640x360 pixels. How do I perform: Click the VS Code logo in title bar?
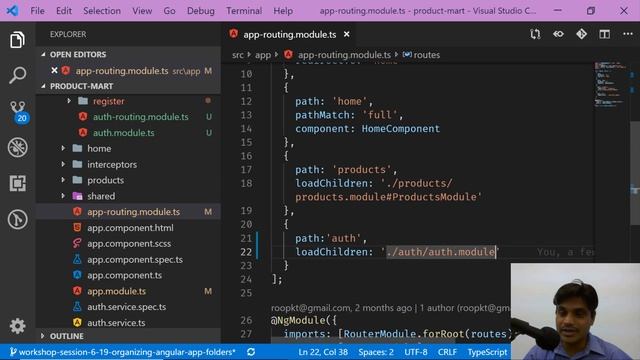tap(12, 11)
